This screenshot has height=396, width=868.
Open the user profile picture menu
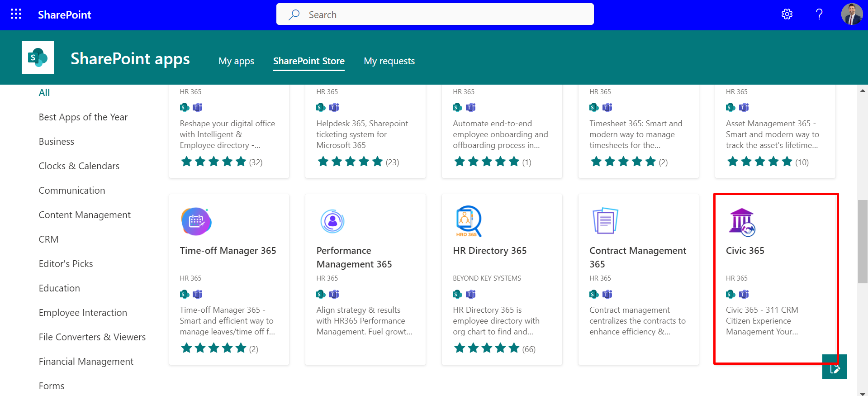[852, 14]
